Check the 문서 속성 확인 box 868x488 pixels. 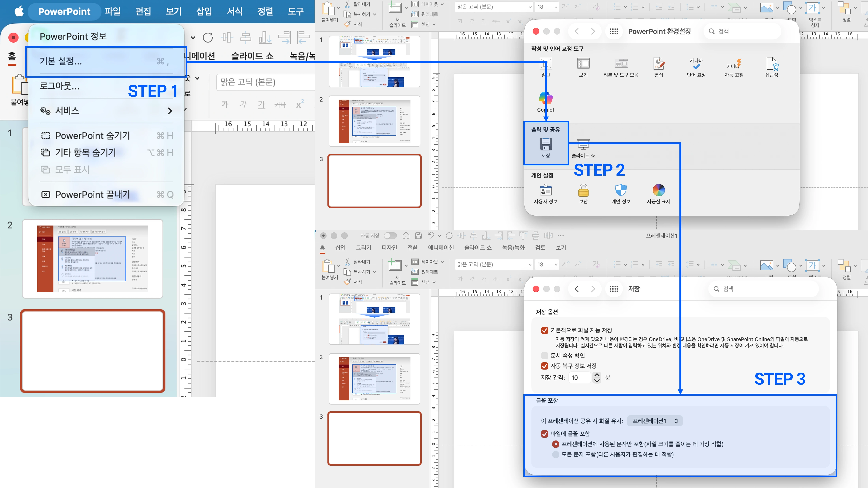[x=544, y=356]
